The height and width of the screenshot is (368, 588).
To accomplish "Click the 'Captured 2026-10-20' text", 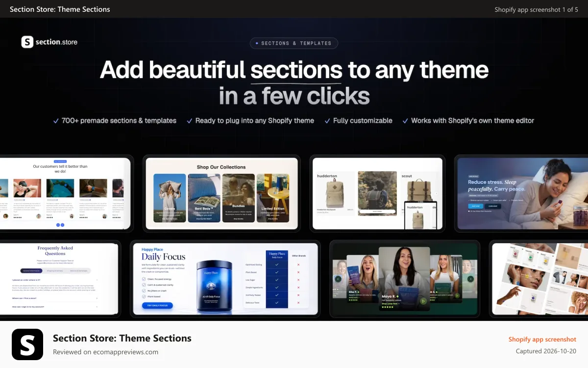I will point(546,351).
